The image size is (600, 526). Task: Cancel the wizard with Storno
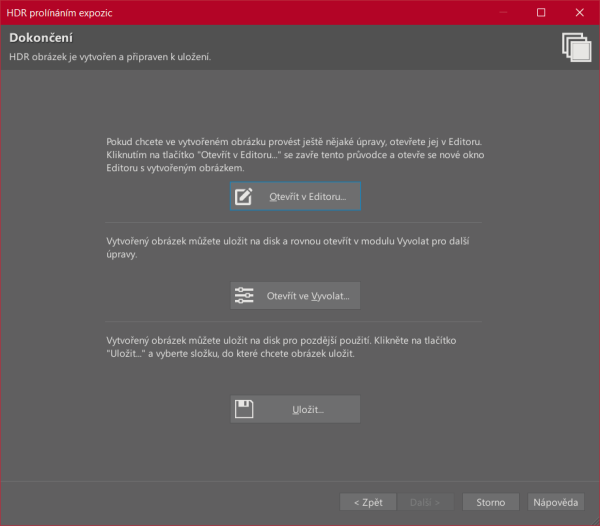tap(490, 502)
